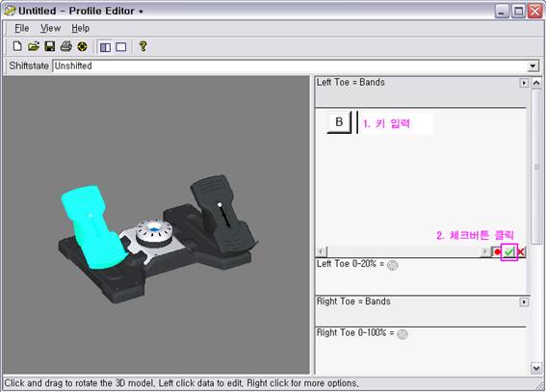Cancel keystroke with the red X button

pos(521,251)
